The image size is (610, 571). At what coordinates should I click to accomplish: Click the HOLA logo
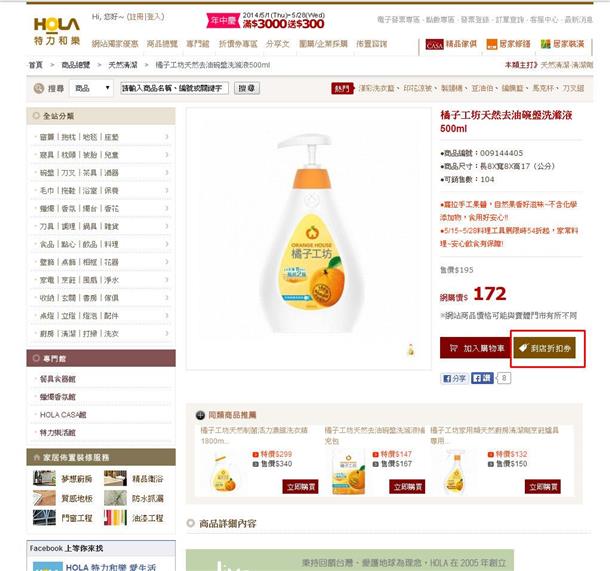57,31
